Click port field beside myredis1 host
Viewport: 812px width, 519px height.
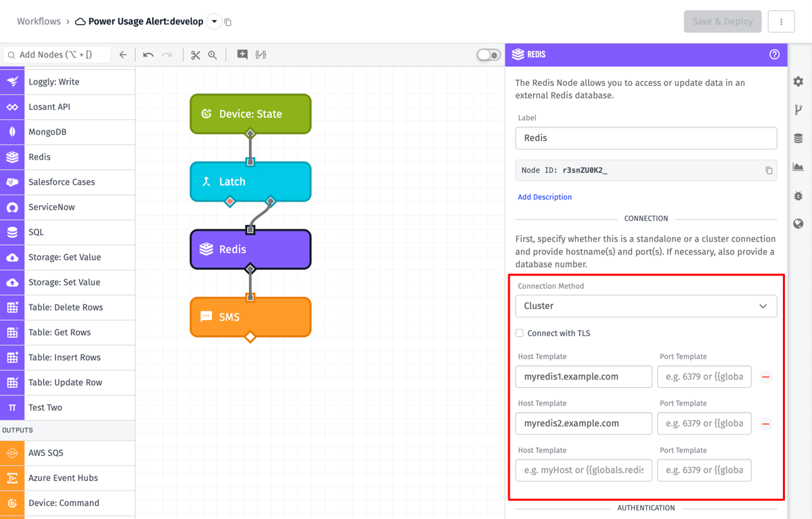[x=704, y=377]
